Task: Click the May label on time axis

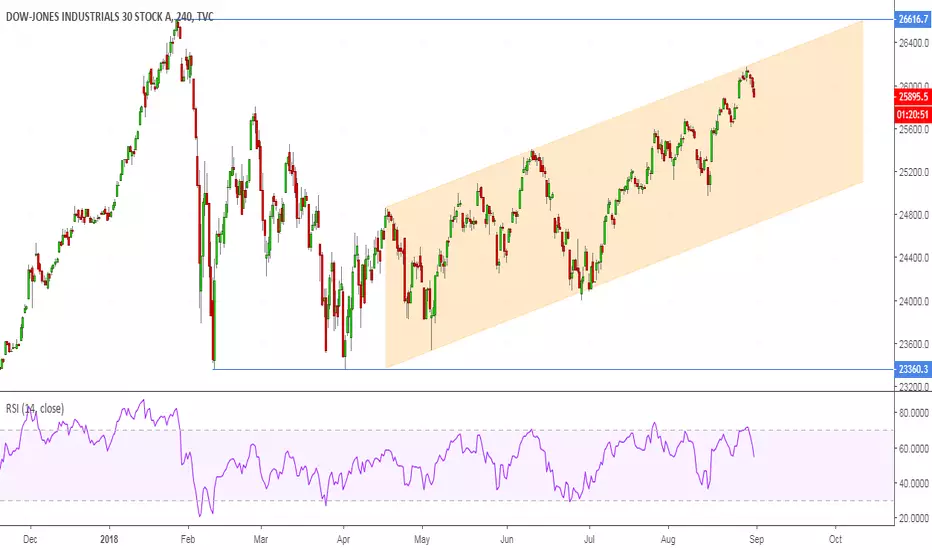Action: tap(421, 539)
